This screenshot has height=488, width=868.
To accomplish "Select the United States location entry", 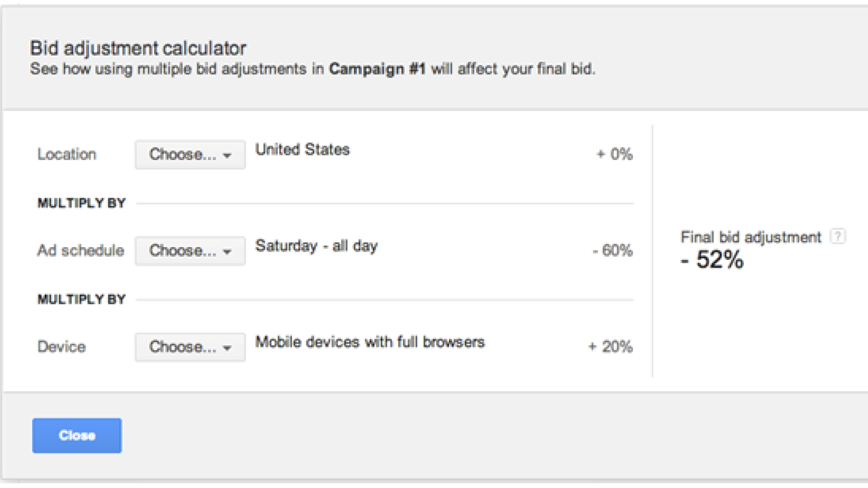I will (302, 150).
